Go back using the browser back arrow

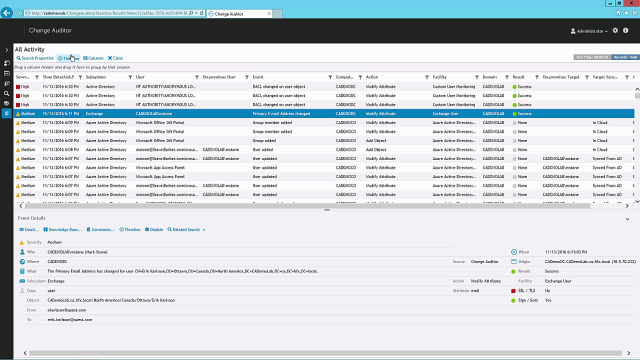(x=7, y=13)
